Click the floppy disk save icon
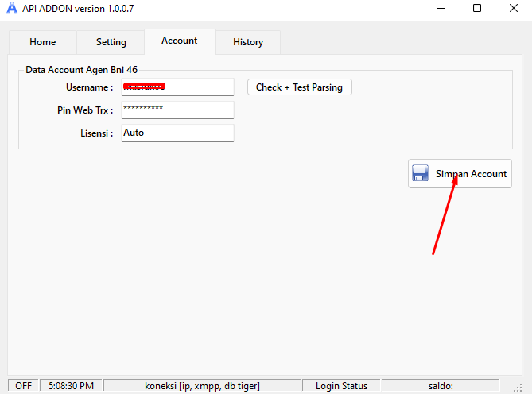 coord(421,173)
